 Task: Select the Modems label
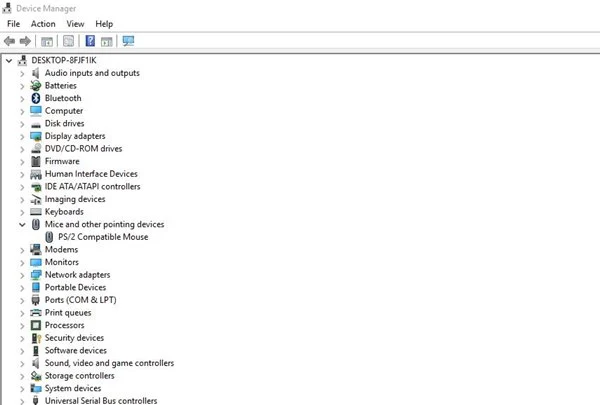point(61,250)
